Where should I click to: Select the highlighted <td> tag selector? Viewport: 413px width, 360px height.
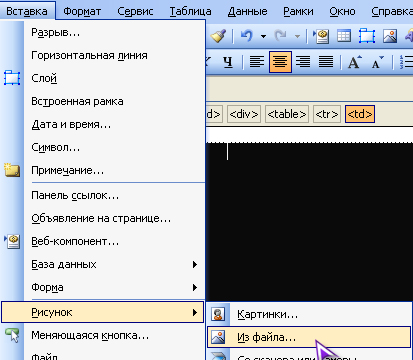coord(360,114)
